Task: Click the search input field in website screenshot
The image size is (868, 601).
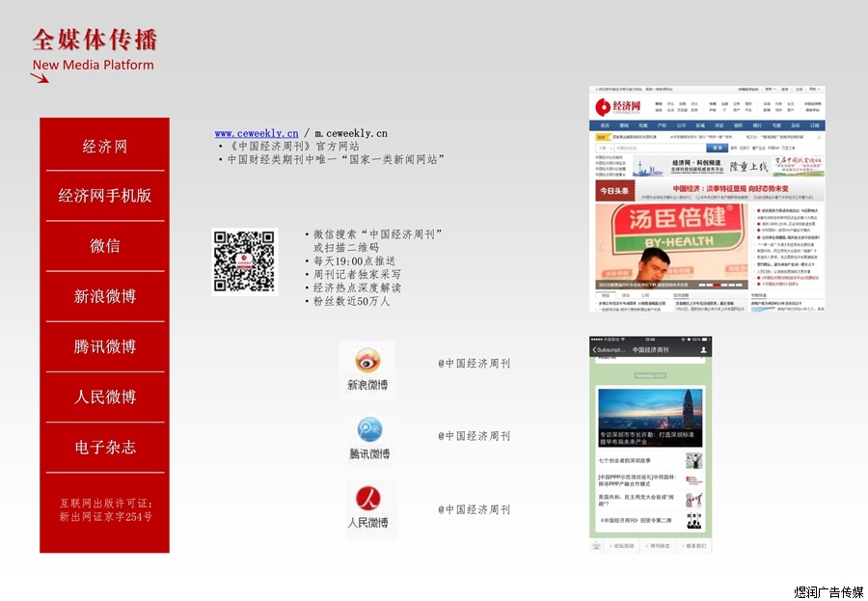Action: point(660,148)
